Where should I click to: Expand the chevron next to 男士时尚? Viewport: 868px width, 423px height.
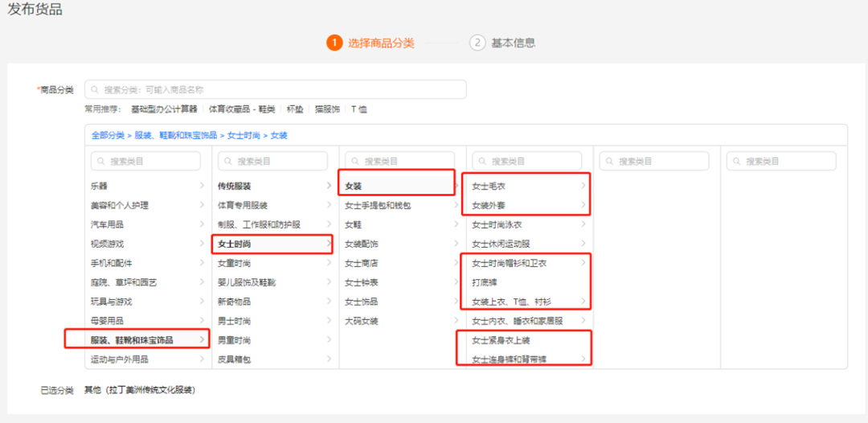click(x=329, y=322)
